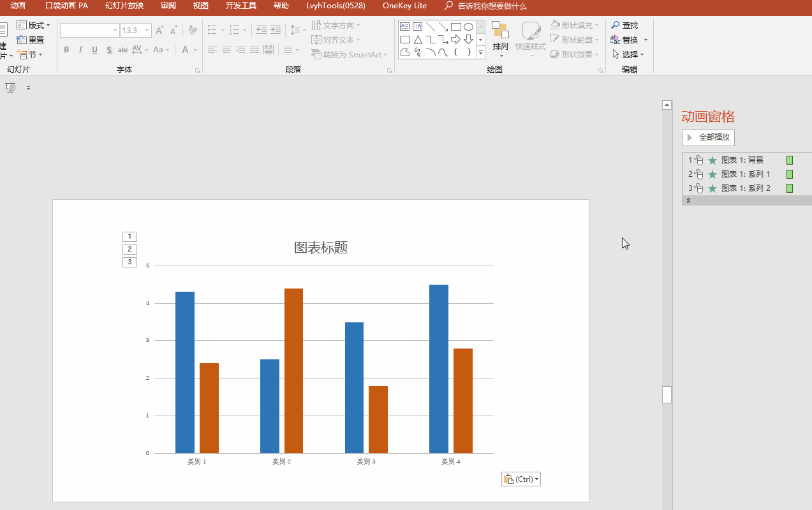Switch to the 审阅 (Review) tab
This screenshot has width=812, height=510.
(x=168, y=6)
